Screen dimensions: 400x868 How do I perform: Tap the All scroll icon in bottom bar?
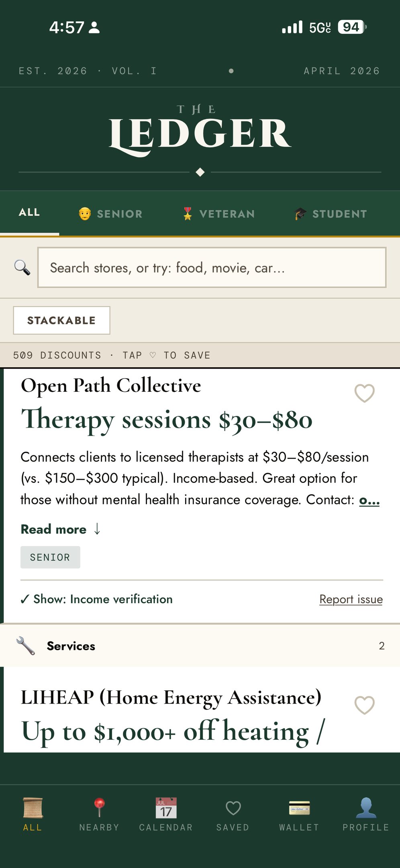33,807
